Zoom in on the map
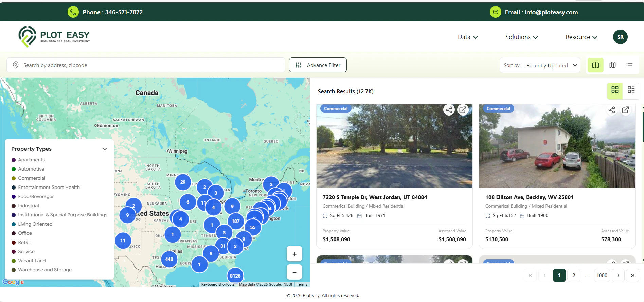 (x=294, y=254)
